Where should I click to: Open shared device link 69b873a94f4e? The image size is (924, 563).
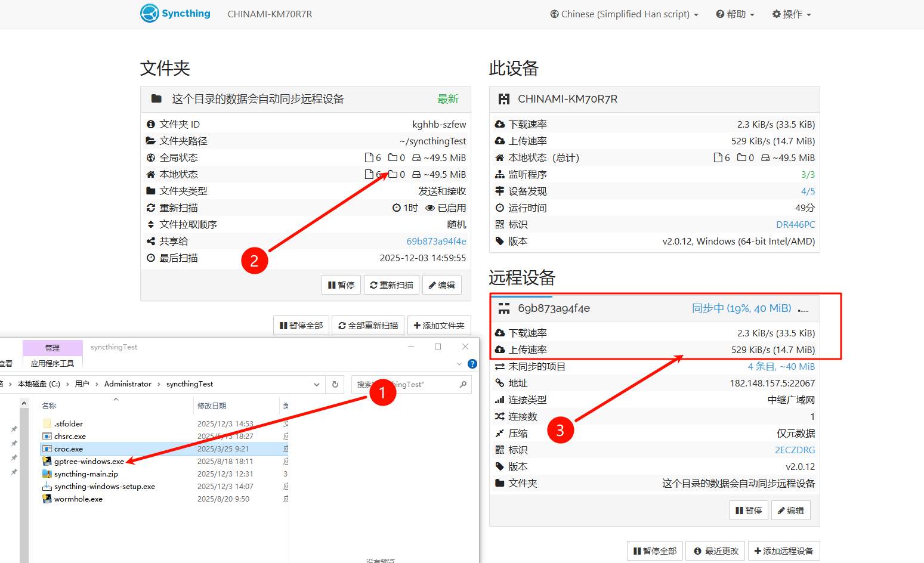pyautogui.click(x=436, y=242)
